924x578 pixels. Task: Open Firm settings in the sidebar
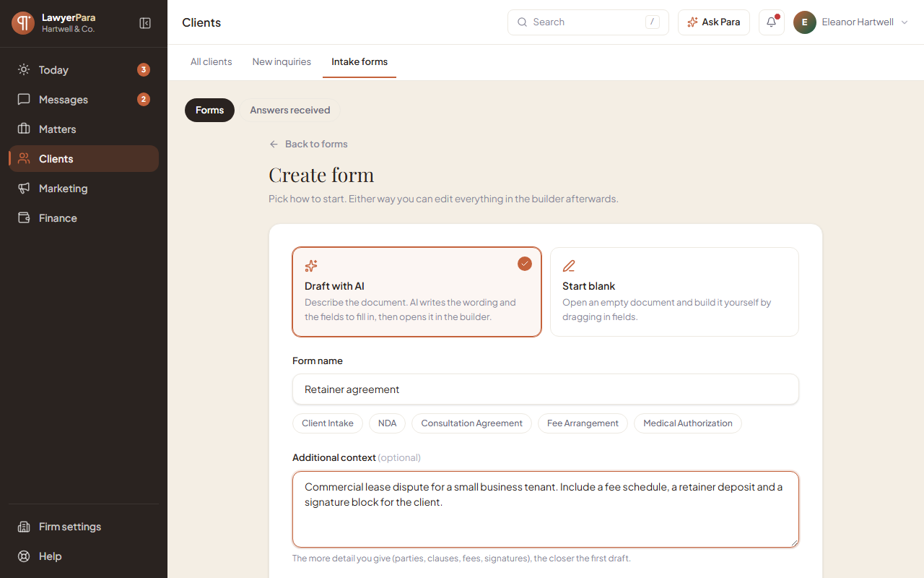click(x=84, y=527)
